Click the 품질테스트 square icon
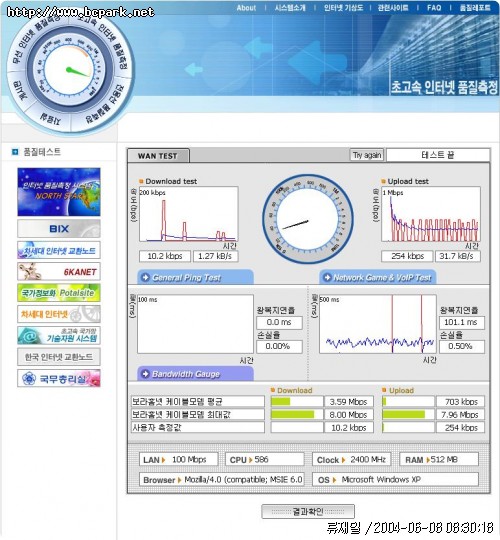The height and width of the screenshot is (540, 500). click(x=15, y=152)
